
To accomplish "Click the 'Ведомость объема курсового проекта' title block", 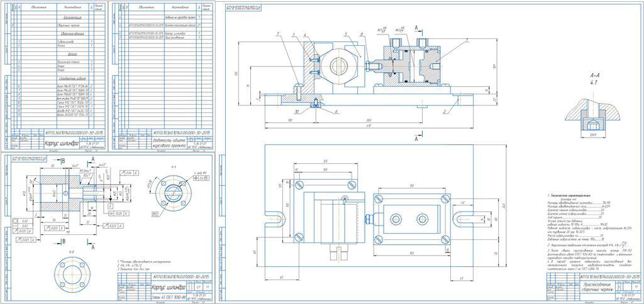I will tap(169, 143).
